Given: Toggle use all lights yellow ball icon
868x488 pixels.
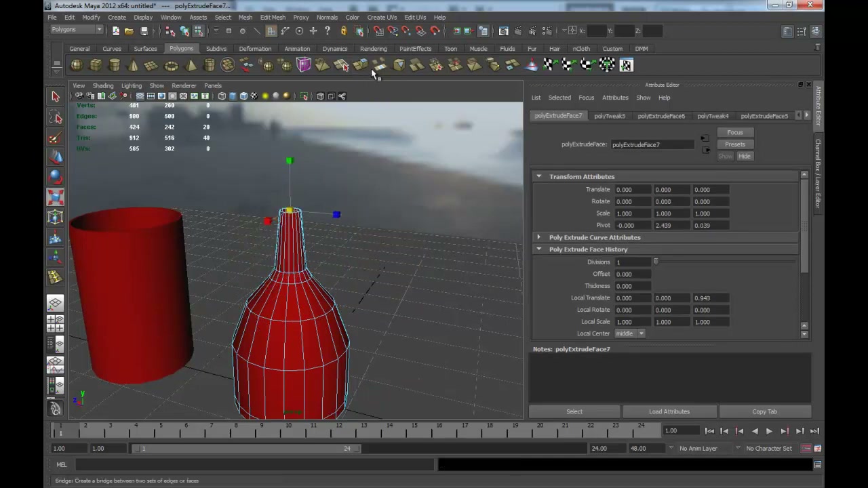Looking at the screenshot, I should 265,96.
